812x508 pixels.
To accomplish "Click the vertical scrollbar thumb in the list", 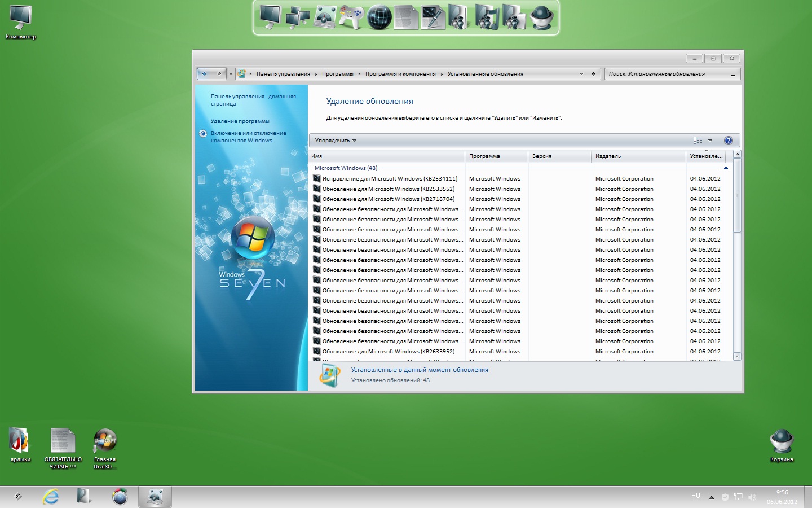I will (737, 195).
